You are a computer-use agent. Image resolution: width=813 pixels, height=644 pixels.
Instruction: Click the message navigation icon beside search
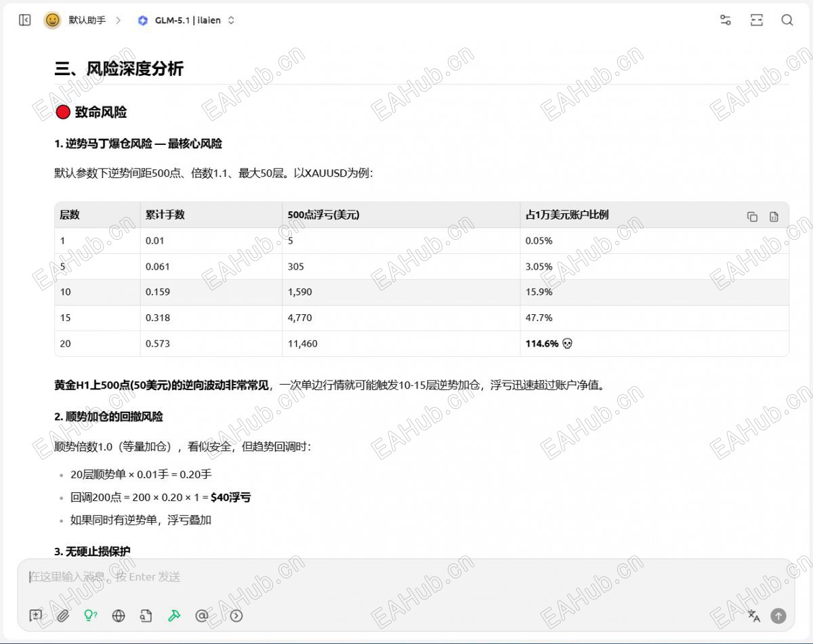point(757,20)
